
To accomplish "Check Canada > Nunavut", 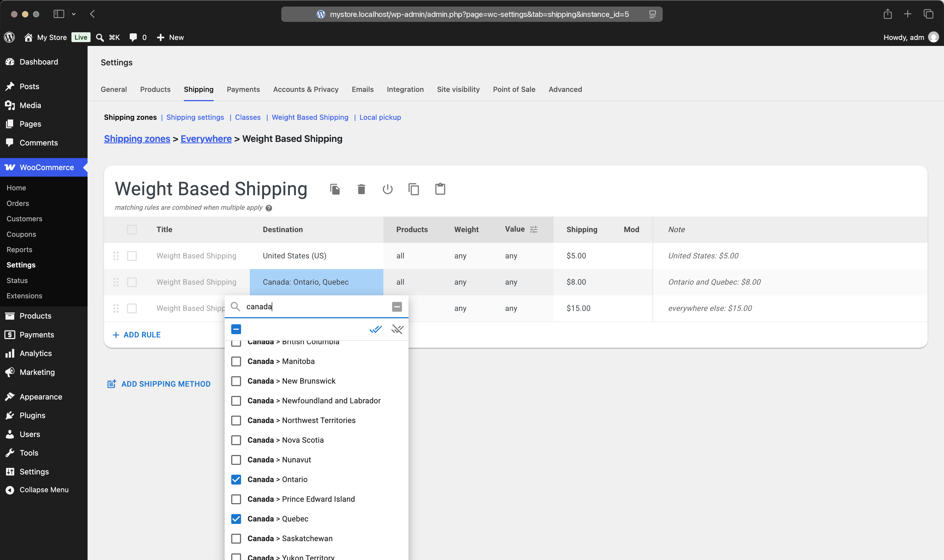I will pos(236,460).
